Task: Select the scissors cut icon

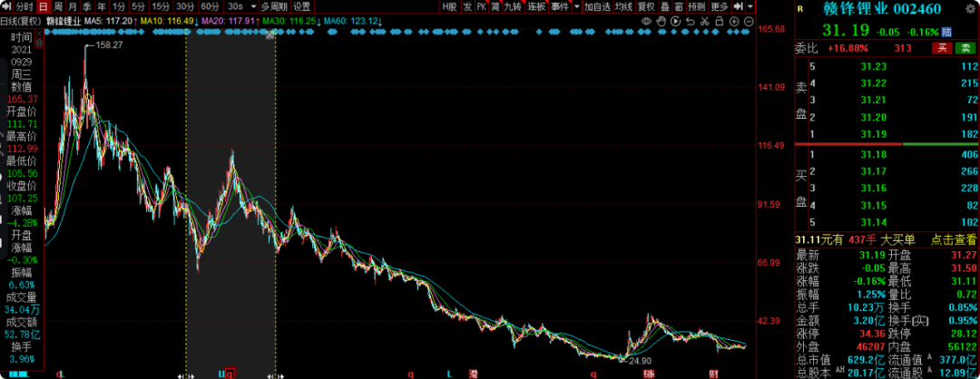Action: (x=704, y=21)
